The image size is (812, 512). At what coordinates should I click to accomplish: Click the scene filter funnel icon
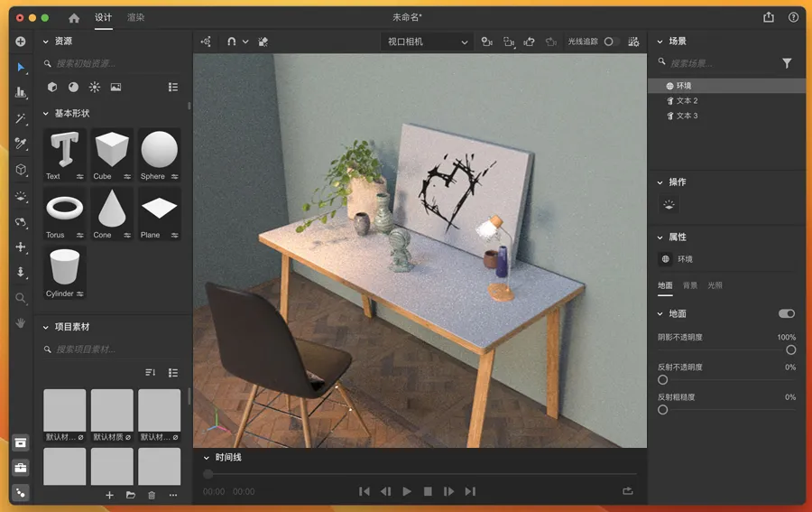(787, 63)
